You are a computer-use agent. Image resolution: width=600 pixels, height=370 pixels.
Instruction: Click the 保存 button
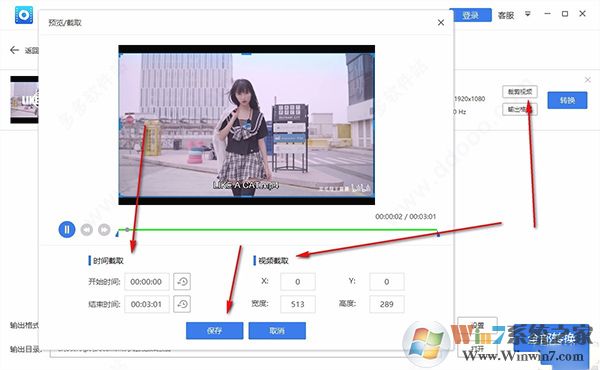tap(214, 331)
